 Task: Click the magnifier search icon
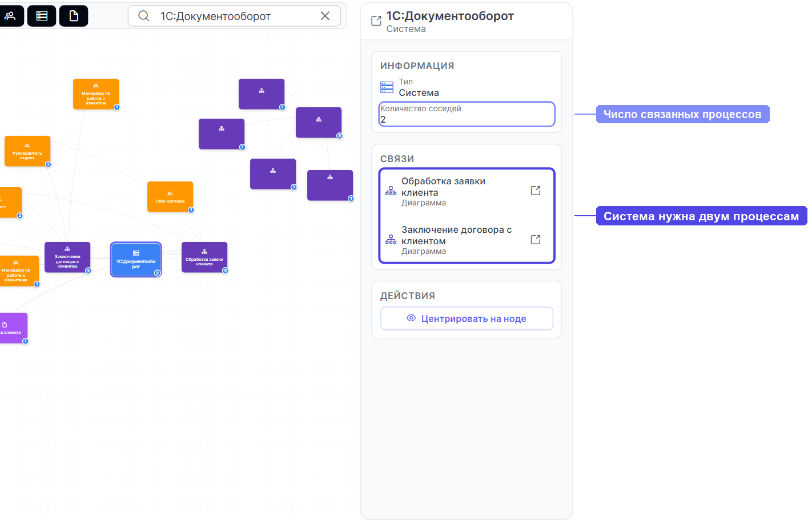(144, 16)
